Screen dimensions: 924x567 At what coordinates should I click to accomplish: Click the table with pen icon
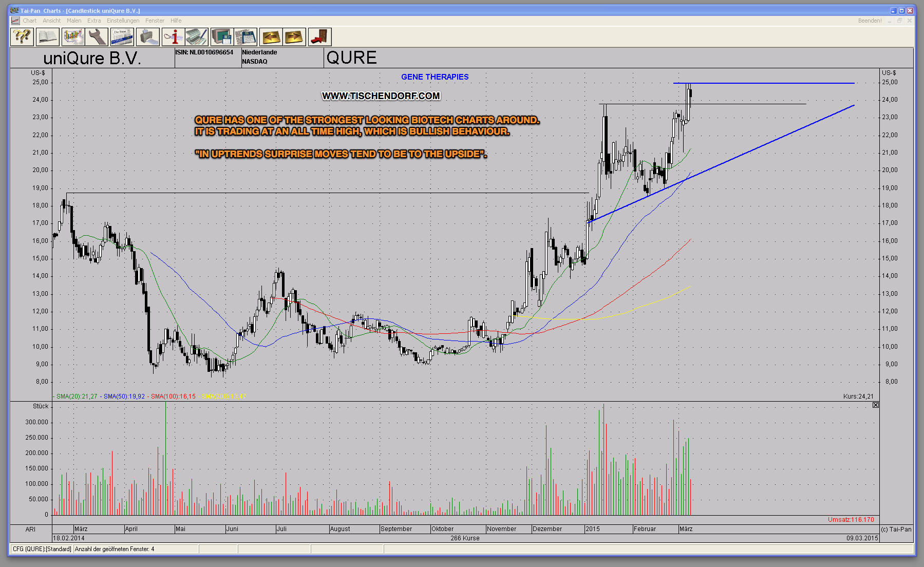[197, 37]
